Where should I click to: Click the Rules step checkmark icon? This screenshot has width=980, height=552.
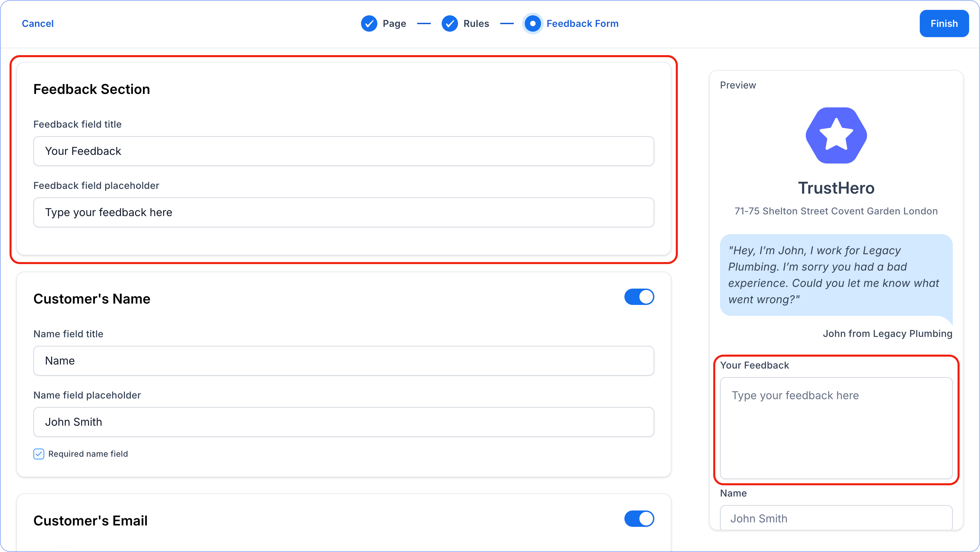(449, 23)
